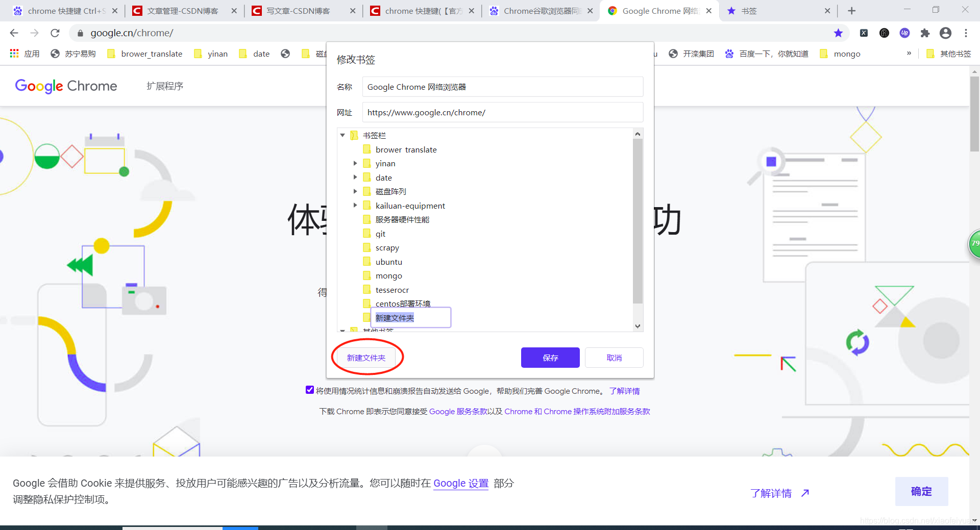The height and width of the screenshot is (530, 980).
Task: Open the 百度一下 bookmark
Action: pyautogui.click(x=767, y=54)
